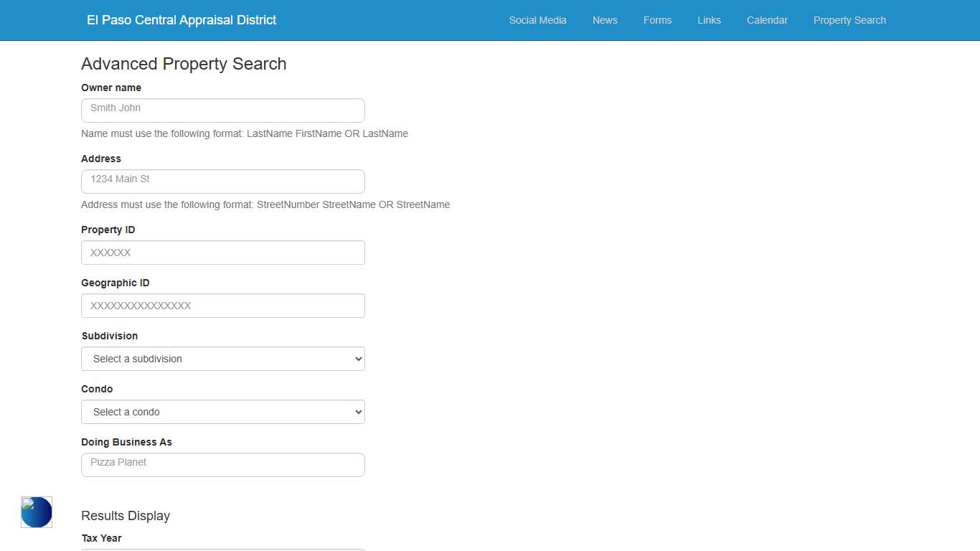
Task: Click into the Address input box
Action: tap(222, 182)
